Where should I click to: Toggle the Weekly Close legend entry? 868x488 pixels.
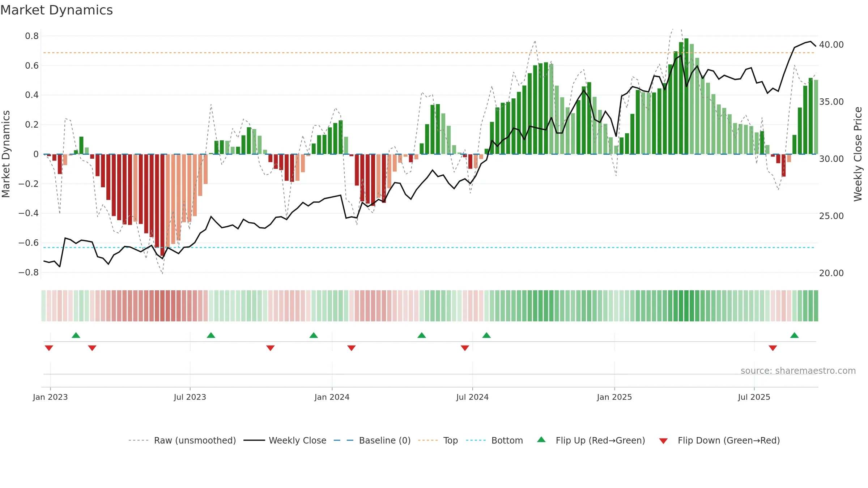click(285, 440)
